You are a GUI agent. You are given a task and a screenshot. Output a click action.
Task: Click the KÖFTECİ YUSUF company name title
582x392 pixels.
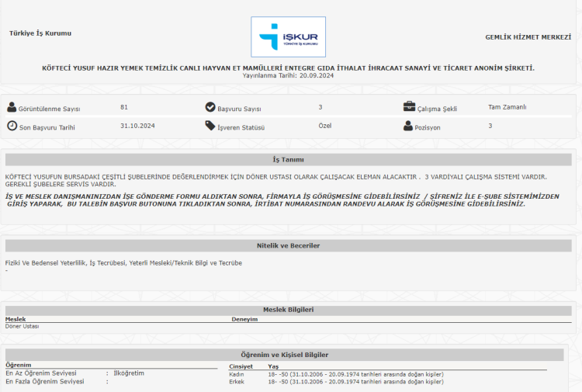tap(288, 68)
